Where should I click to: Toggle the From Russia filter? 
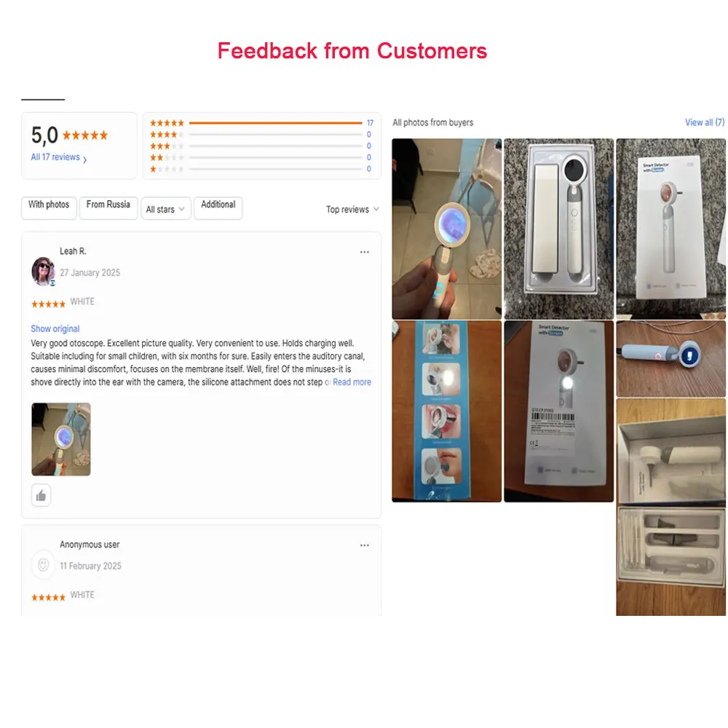[x=108, y=207]
